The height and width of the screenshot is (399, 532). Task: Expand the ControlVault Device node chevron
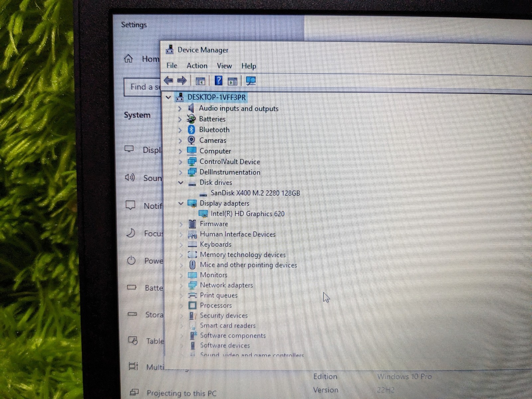click(x=181, y=162)
